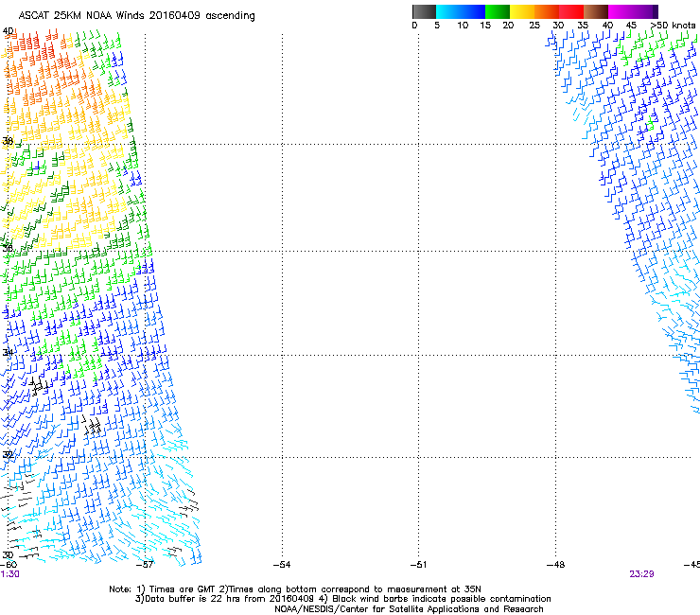Click the purple '23:29' swath time label
700x615 pixels.
pos(641,574)
